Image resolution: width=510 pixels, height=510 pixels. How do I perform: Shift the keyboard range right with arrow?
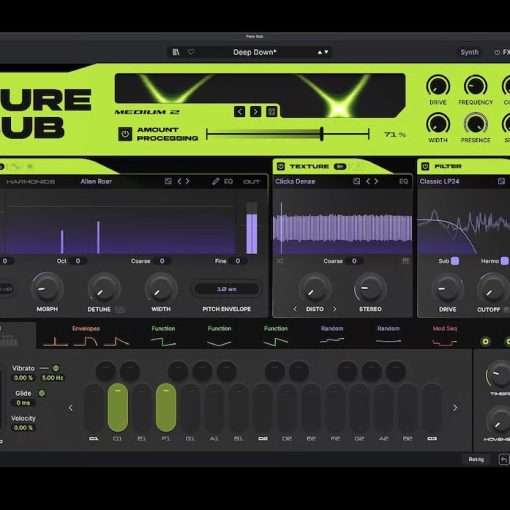point(455,408)
